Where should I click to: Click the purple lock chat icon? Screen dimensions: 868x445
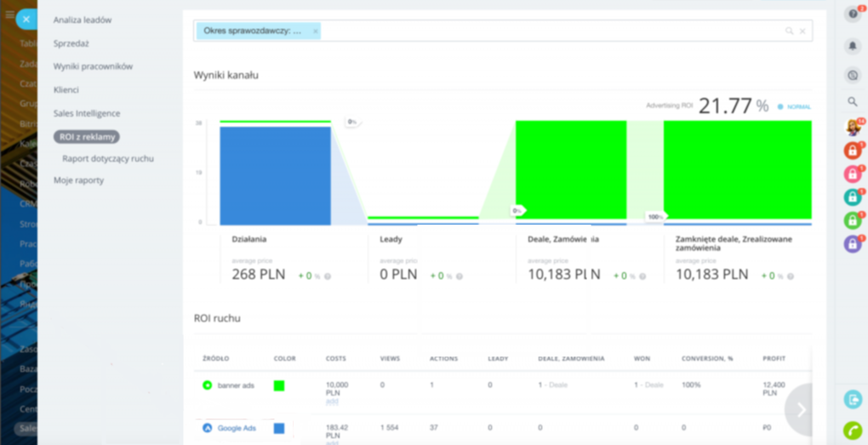point(852,243)
